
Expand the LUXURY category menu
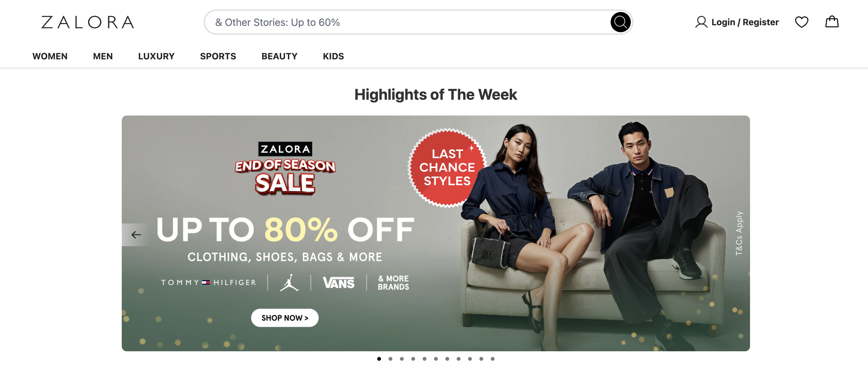(156, 56)
